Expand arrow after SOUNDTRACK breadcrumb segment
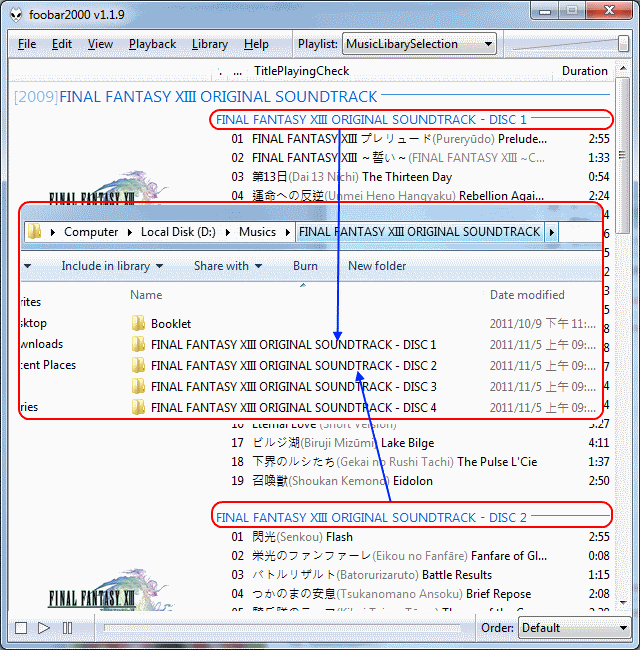Viewport: 640px width, 650px height. pos(552,232)
